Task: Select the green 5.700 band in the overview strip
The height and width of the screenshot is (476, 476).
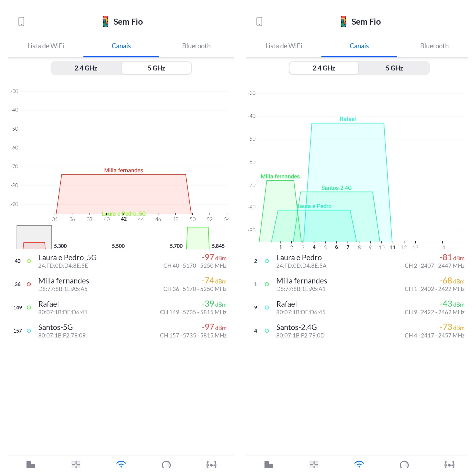Action: point(198,238)
